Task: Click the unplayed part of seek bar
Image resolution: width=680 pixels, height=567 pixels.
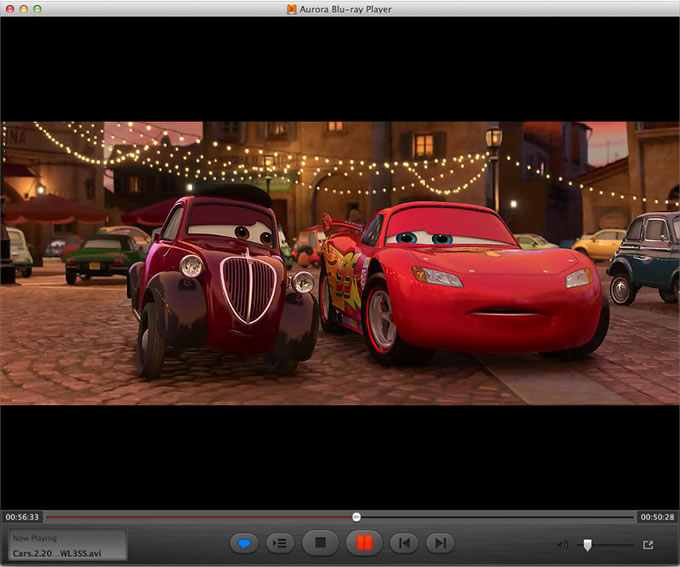Action: click(x=500, y=517)
